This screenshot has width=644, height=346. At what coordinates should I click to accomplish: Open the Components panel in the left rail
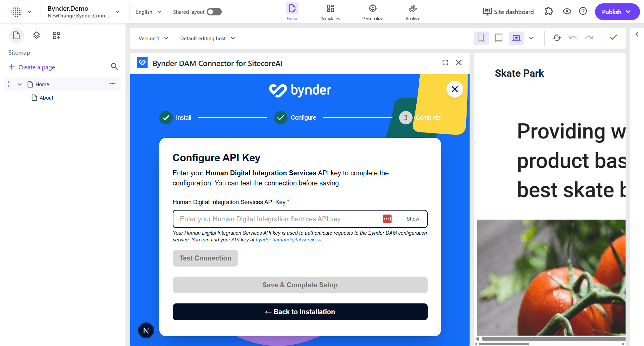click(56, 35)
